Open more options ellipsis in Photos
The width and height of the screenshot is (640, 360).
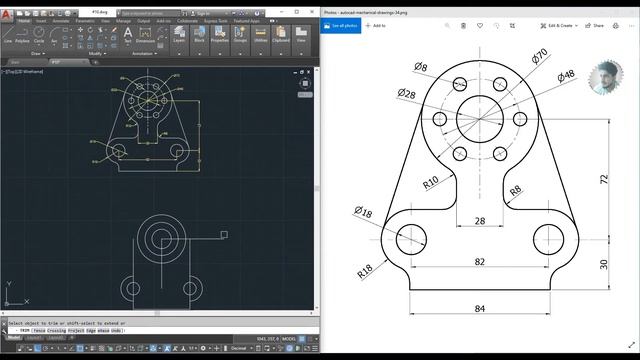[x=631, y=26]
